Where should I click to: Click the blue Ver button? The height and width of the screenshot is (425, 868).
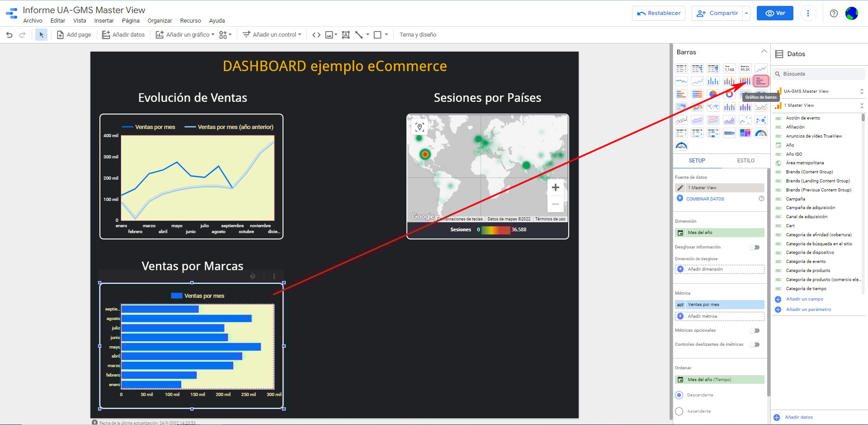click(x=775, y=14)
